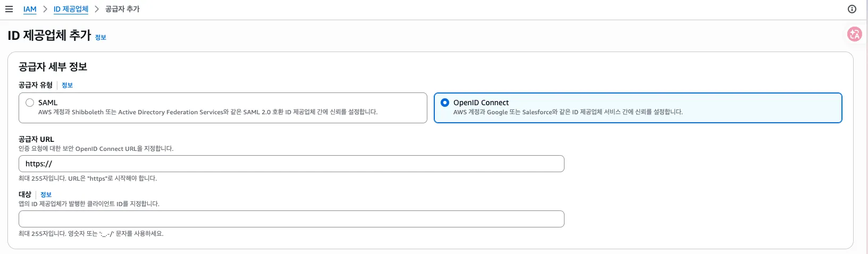
Task: Click the Google 또는 Salesforce description text
Action: pos(568,112)
